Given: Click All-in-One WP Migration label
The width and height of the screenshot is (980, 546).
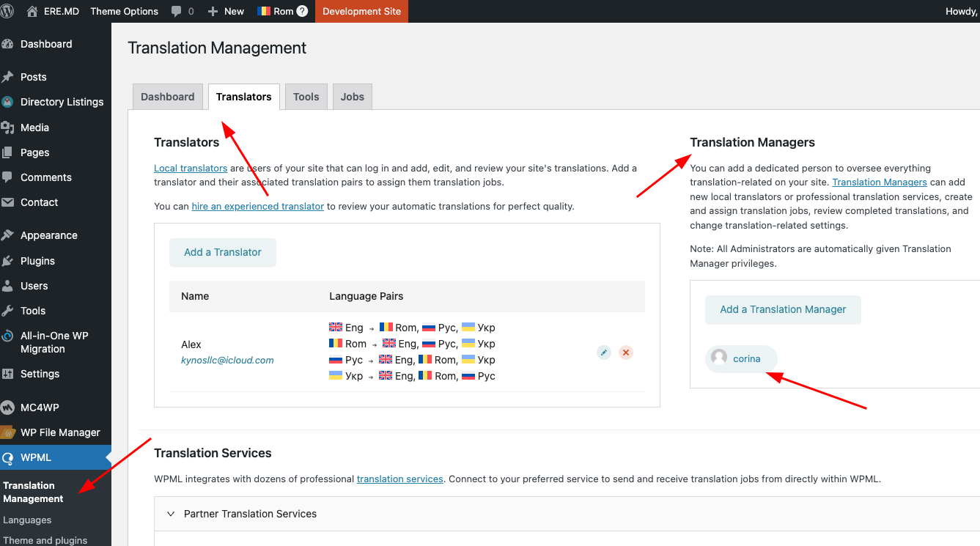Looking at the screenshot, I should click(x=54, y=342).
